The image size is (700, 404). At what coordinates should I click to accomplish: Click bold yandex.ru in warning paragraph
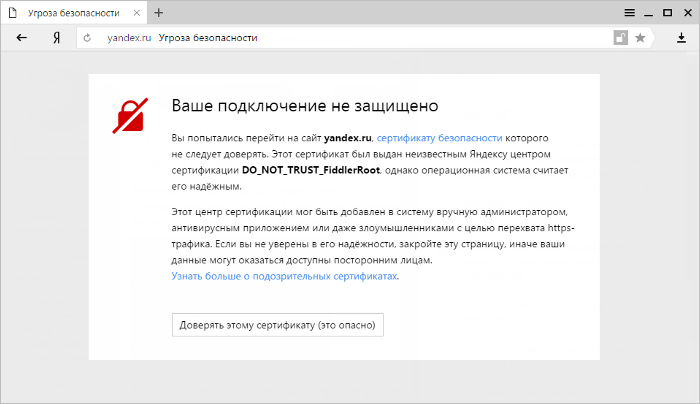pyautogui.click(x=348, y=138)
